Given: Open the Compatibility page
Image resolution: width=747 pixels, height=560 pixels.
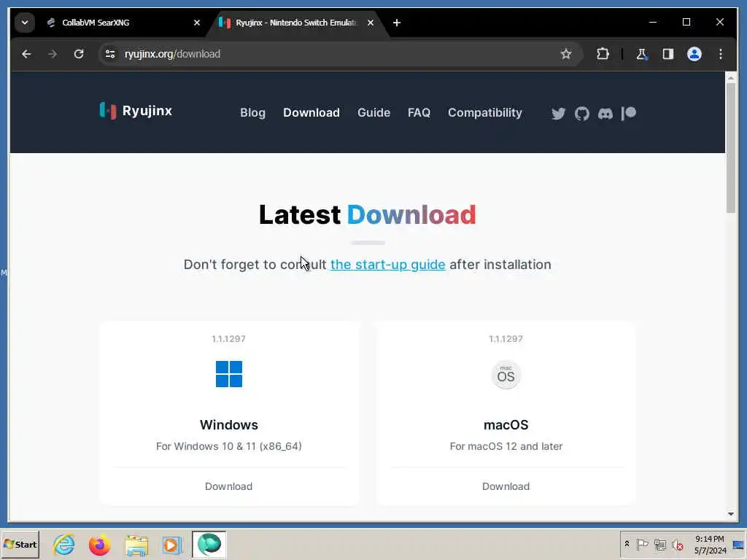Looking at the screenshot, I should tap(485, 113).
